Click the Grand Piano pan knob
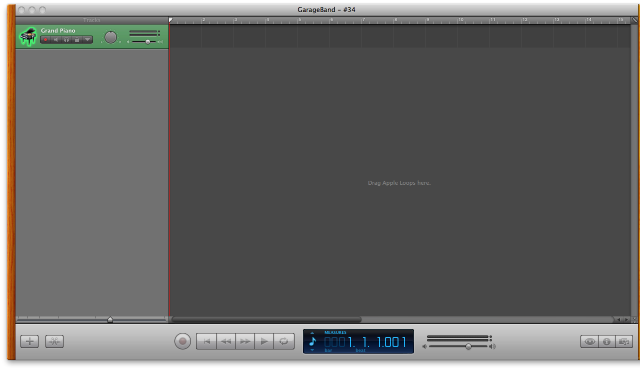The width and height of the screenshot is (640, 370). (110, 37)
